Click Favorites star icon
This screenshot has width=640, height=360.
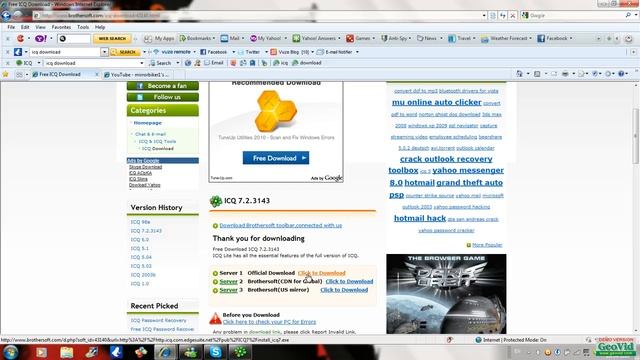pos(5,74)
